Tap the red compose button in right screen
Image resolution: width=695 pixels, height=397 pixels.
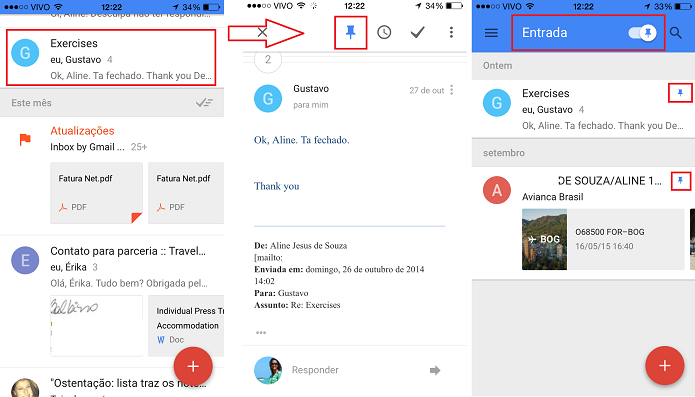[664, 366]
